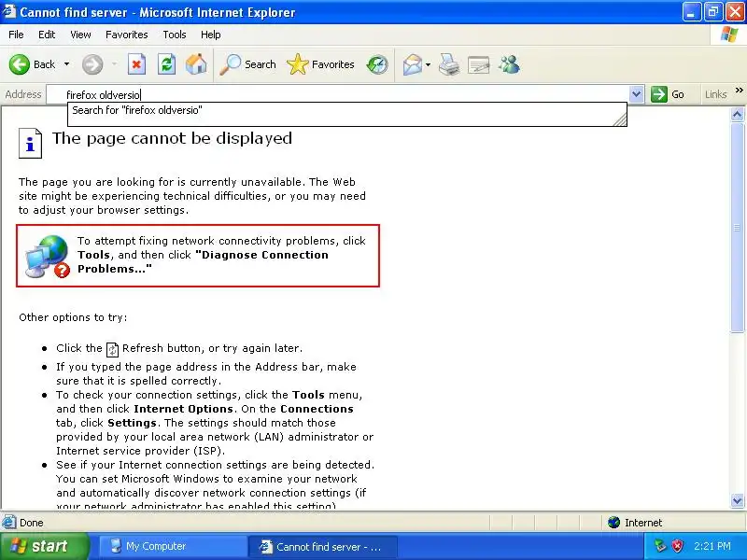The width and height of the screenshot is (747, 560).
Task: Click the red X Stop icon
Action: pos(136,64)
